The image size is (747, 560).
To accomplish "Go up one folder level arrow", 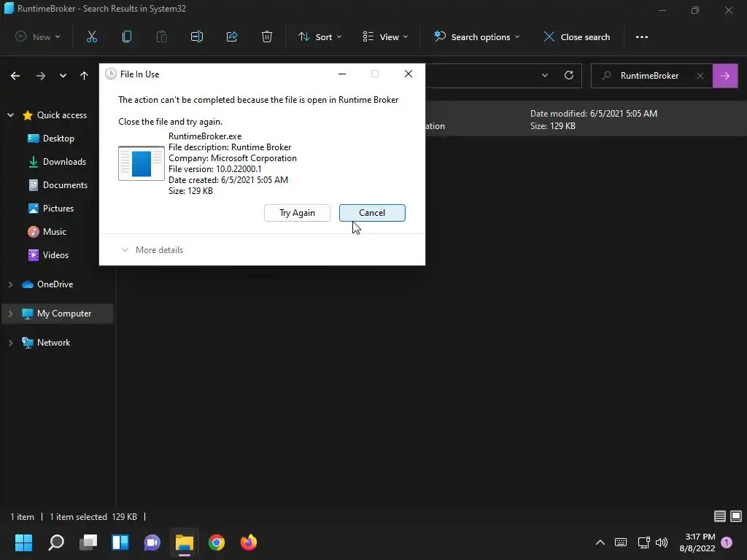I will coord(85,76).
